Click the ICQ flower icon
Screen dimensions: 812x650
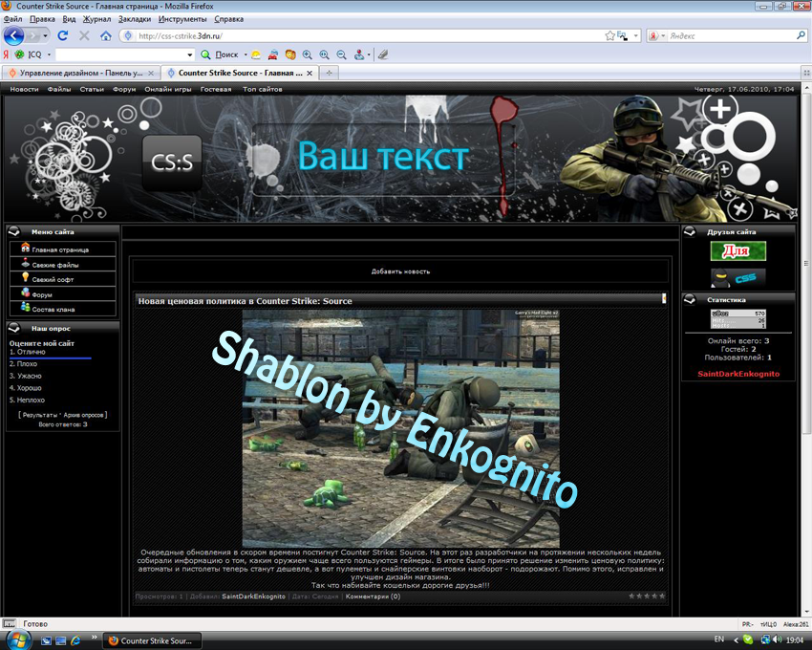(20, 54)
